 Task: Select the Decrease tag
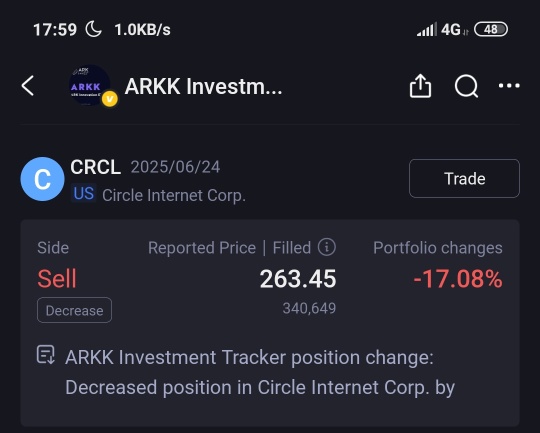pos(74,310)
